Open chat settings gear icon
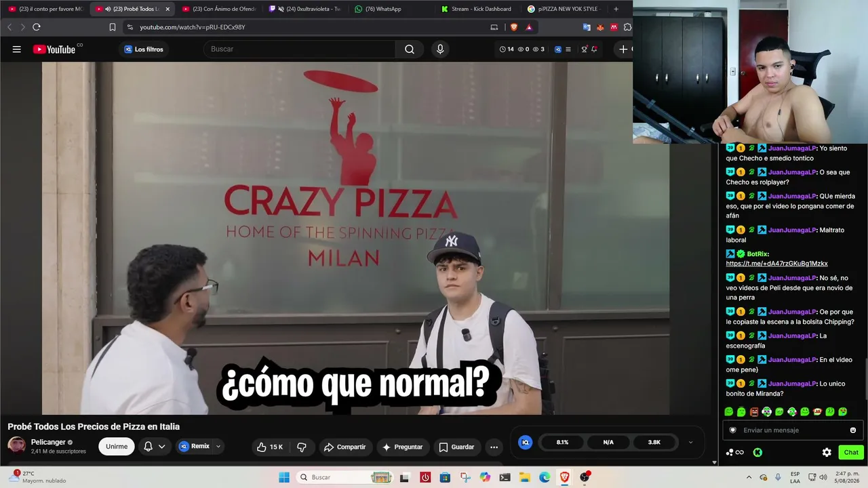Image resolution: width=868 pixels, height=488 pixels. coord(827,452)
